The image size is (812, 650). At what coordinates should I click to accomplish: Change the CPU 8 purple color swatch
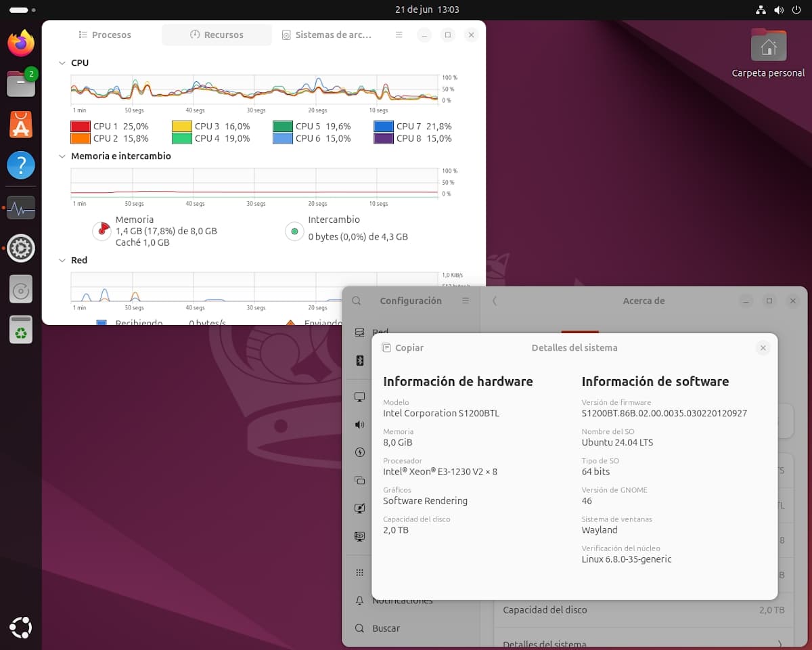click(x=384, y=138)
